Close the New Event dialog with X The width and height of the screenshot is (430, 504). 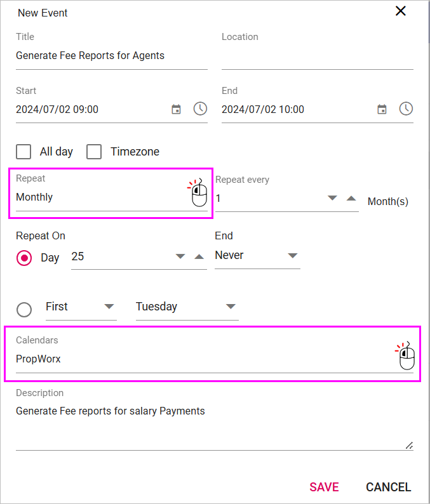tap(400, 11)
